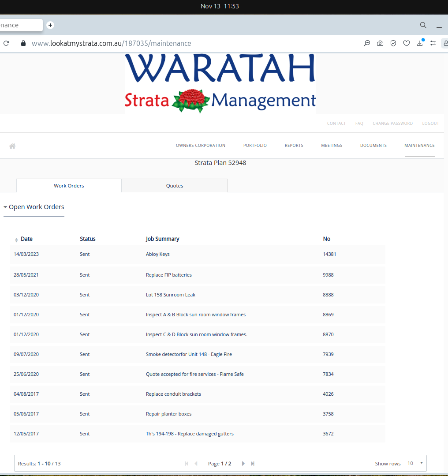Click the date 25/06/2020
448x476 pixels.
[x=26, y=374]
